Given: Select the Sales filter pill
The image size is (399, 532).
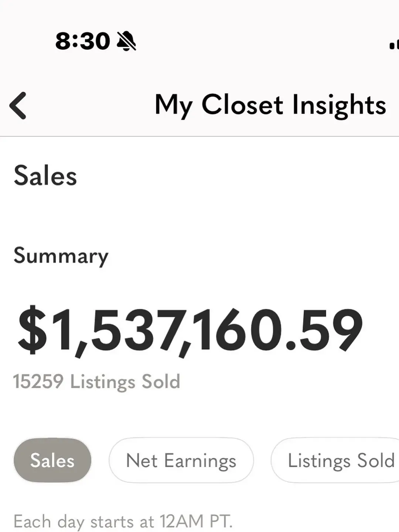Looking at the screenshot, I should click(x=52, y=460).
